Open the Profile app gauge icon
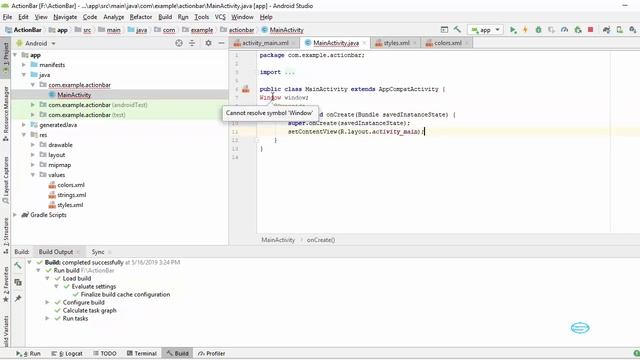 [x=564, y=30]
